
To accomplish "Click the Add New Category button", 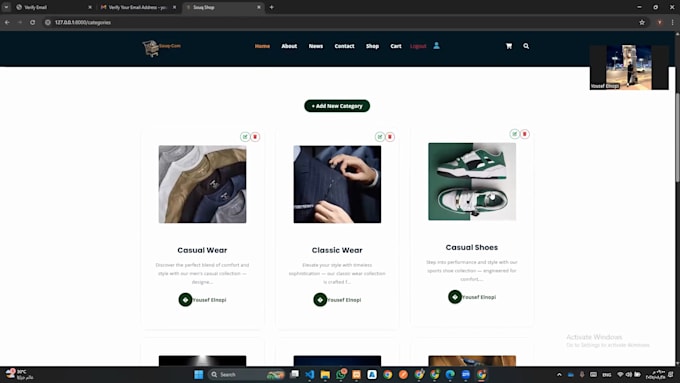I will click(x=337, y=106).
